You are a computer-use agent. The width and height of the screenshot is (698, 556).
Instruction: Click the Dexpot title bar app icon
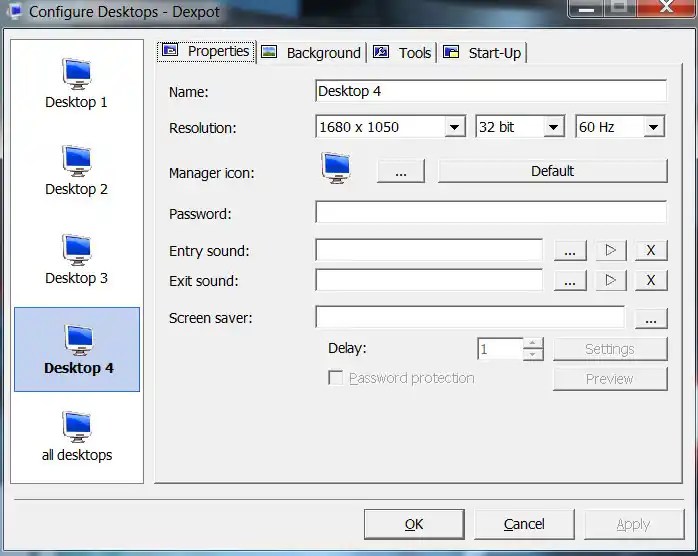15,11
